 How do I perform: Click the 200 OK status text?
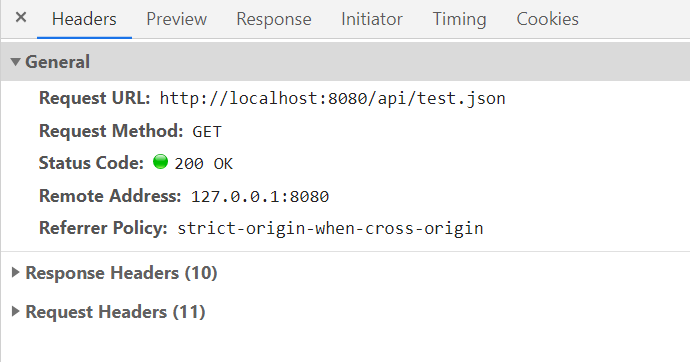coord(203,164)
